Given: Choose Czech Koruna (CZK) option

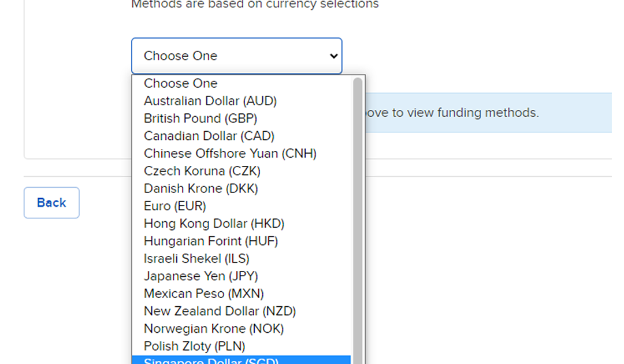Looking at the screenshot, I should pyautogui.click(x=202, y=171).
